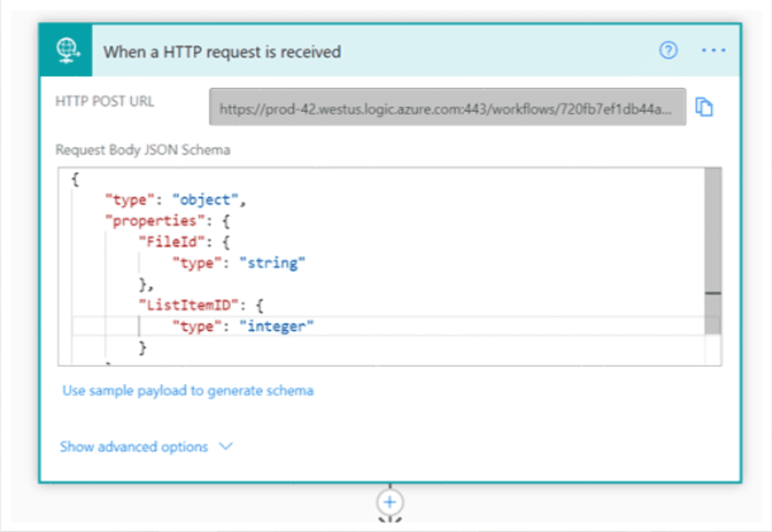The height and width of the screenshot is (532, 772).
Task: Click the 'Show advanced options' link text
Action: pyautogui.click(x=133, y=447)
